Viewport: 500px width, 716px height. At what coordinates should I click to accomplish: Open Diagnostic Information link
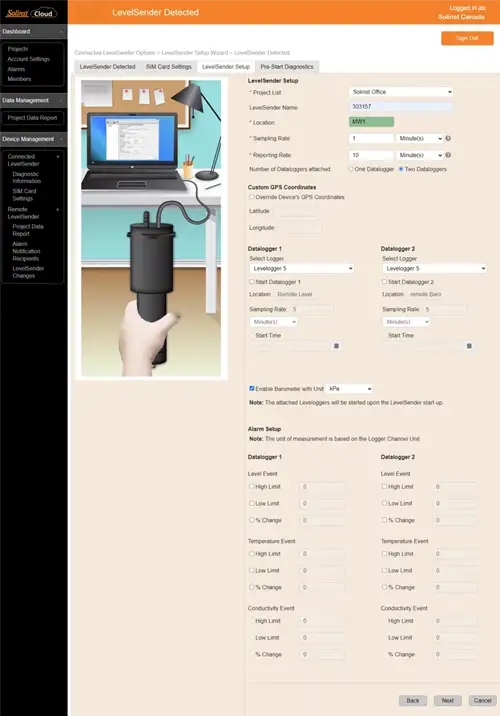(26, 178)
